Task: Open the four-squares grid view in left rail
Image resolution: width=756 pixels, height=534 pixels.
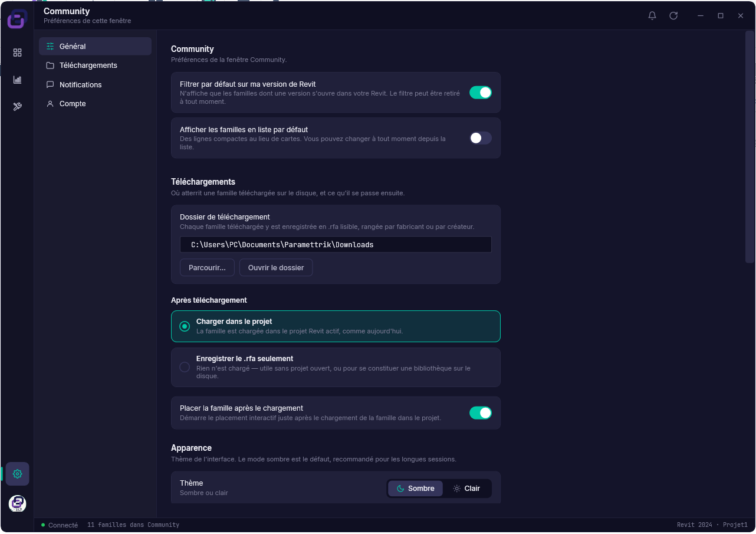Action: pyautogui.click(x=17, y=53)
